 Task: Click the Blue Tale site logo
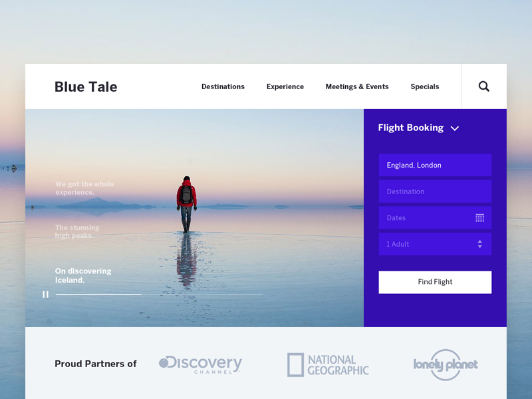click(86, 87)
